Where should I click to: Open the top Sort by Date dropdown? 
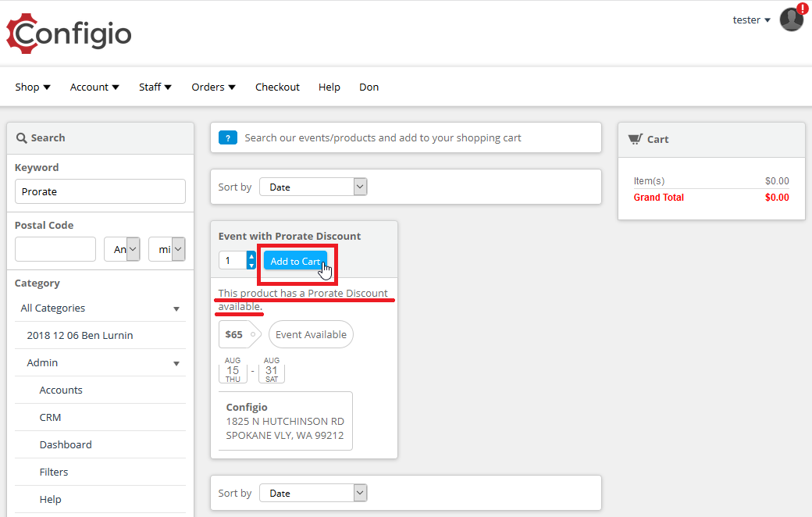click(x=313, y=187)
